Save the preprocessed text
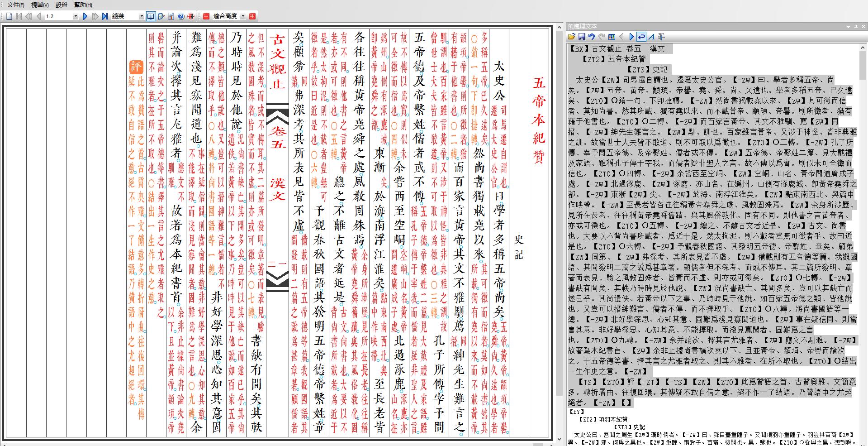Viewport: 868px width, 446px height. (x=582, y=37)
